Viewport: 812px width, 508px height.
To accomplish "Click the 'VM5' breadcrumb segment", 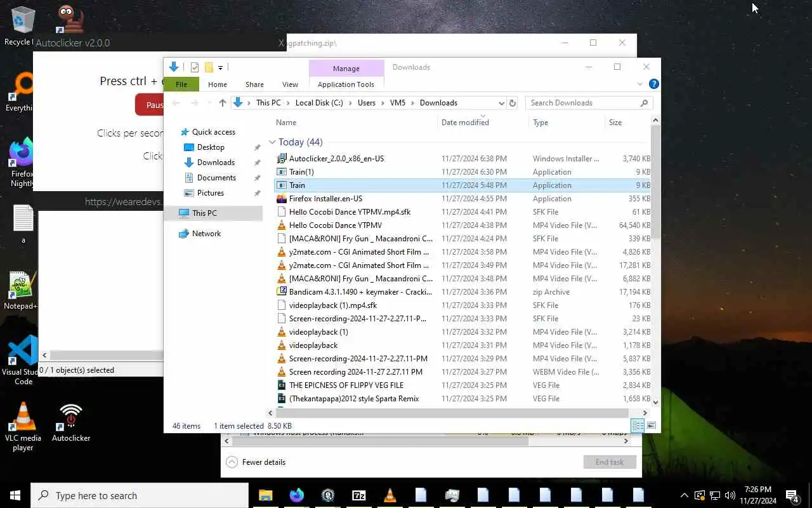I will pos(398,103).
